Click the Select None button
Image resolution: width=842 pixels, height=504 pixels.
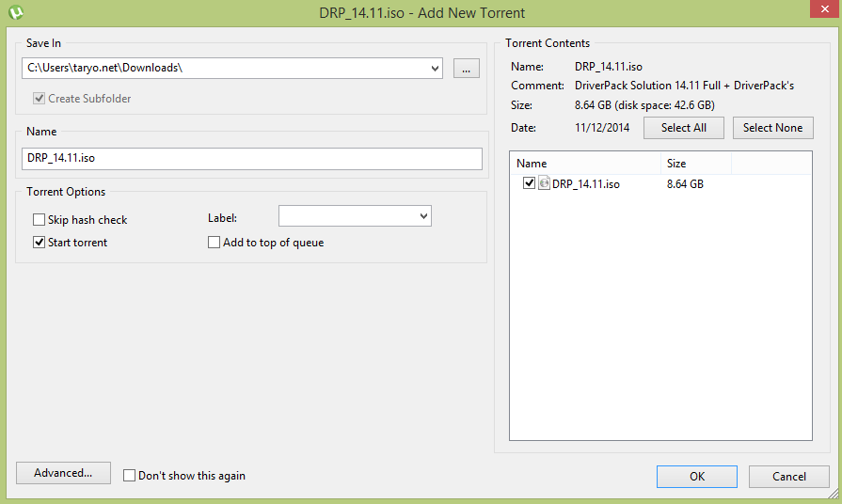pyautogui.click(x=772, y=128)
